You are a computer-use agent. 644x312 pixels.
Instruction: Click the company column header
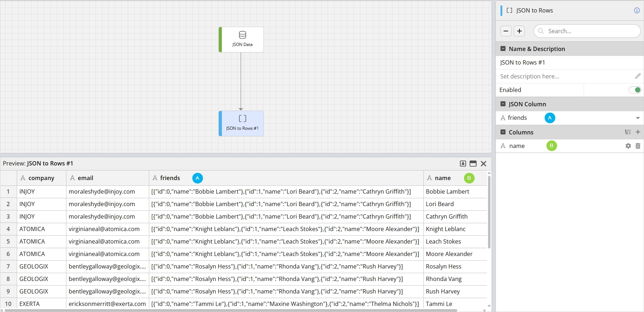41,178
